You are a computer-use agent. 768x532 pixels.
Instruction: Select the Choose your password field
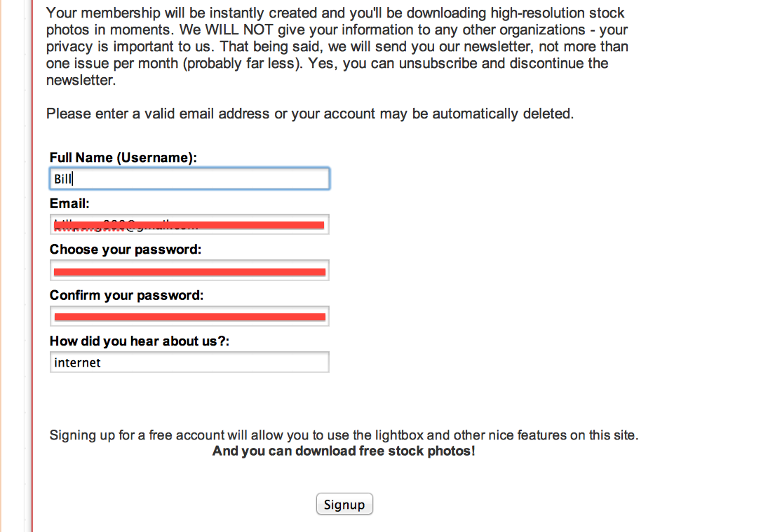[x=189, y=271]
